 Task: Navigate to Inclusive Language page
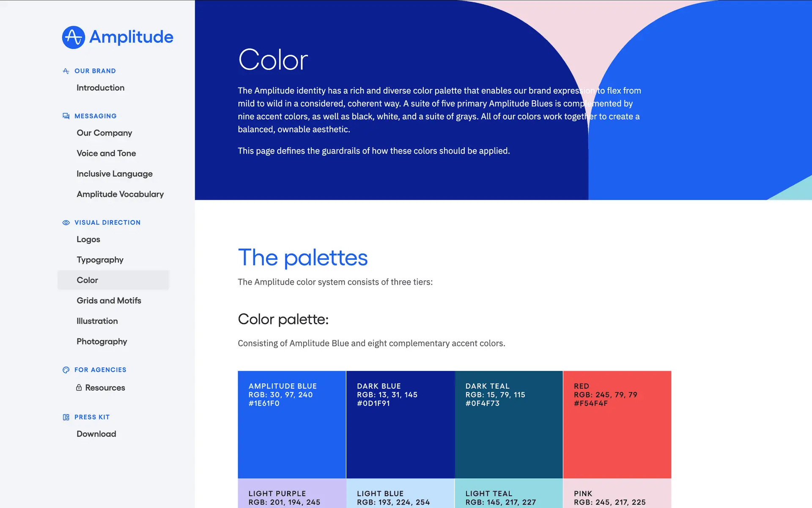(114, 174)
